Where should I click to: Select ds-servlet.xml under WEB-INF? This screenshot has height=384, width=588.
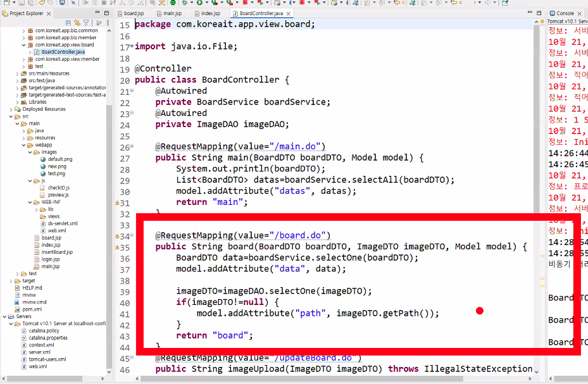click(59, 224)
